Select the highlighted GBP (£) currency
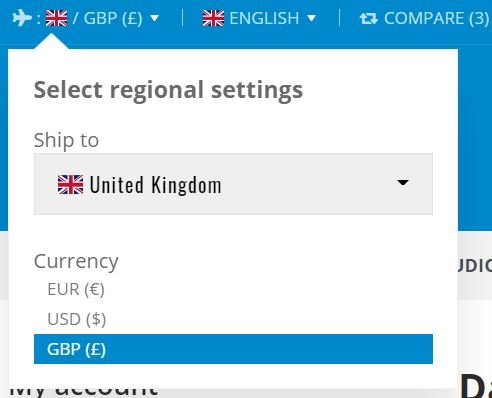This screenshot has width=492, height=398. 233,349
